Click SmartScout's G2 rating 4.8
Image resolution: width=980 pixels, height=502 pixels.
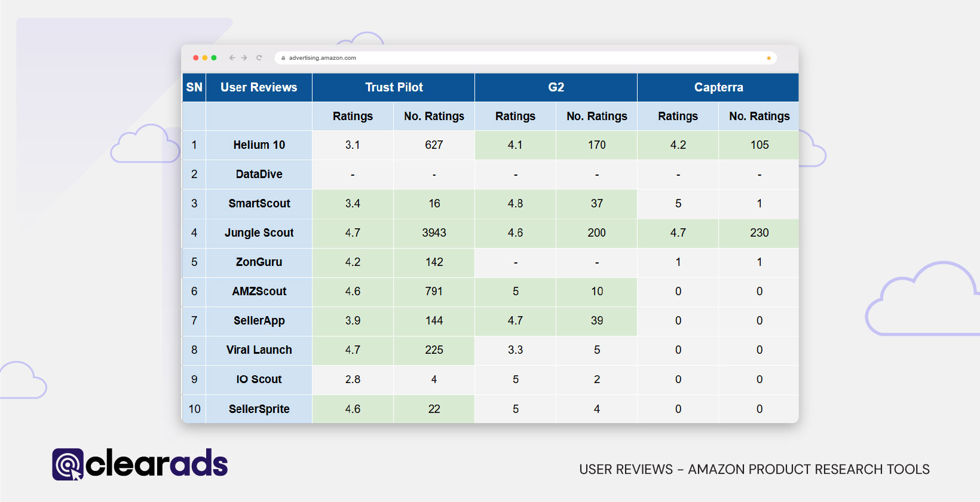tap(515, 203)
